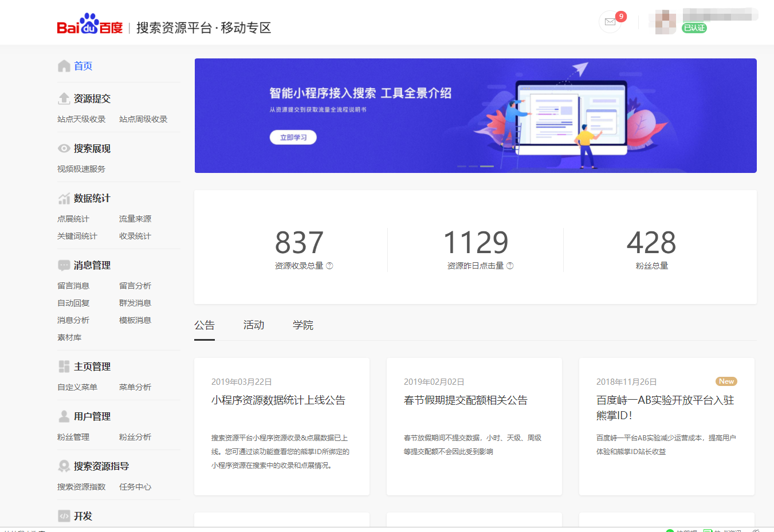Click the 搜索资源平台·移动专区 title
Image resolution: width=774 pixels, height=532 pixels.
pos(203,27)
